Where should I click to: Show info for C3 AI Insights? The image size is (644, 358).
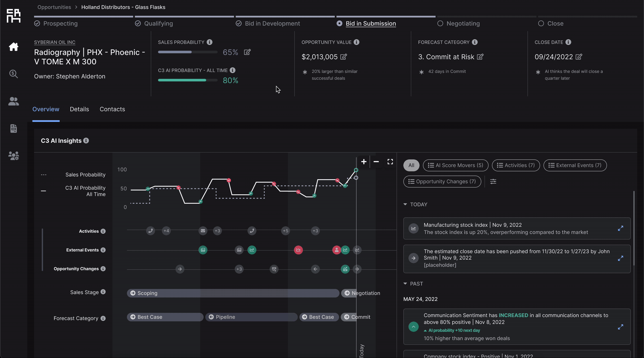(86, 140)
